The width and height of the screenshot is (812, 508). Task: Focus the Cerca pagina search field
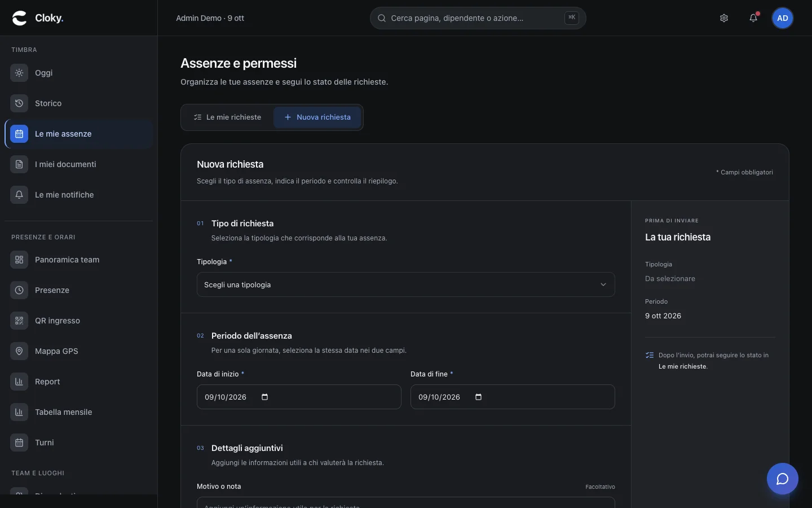click(x=478, y=18)
